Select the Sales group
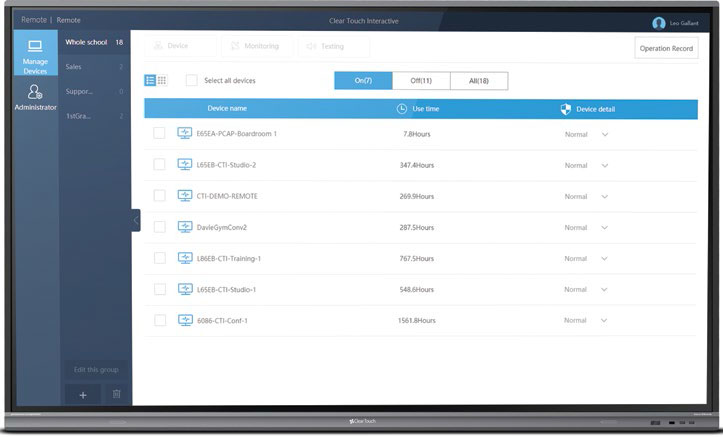The width and height of the screenshot is (723, 437). (95, 67)
